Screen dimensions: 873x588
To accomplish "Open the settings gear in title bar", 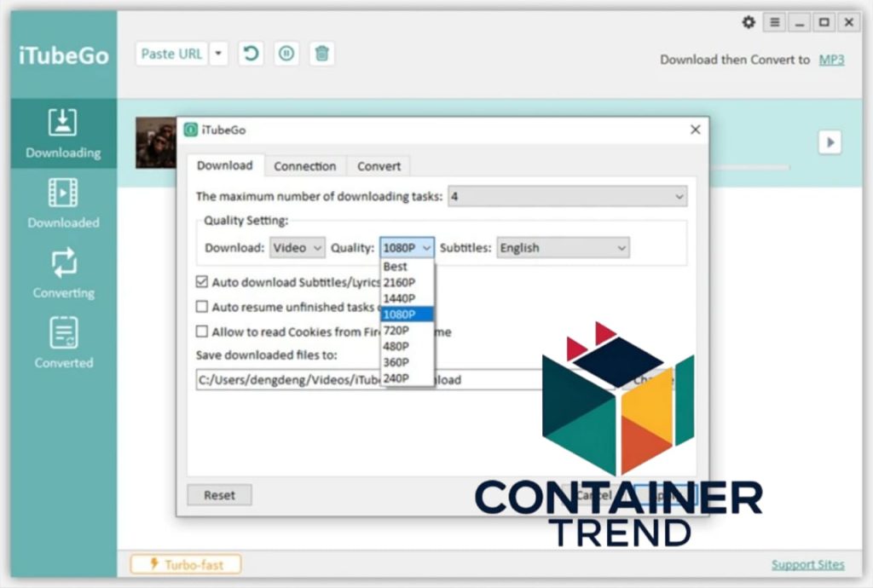I will tap(749, 22).
